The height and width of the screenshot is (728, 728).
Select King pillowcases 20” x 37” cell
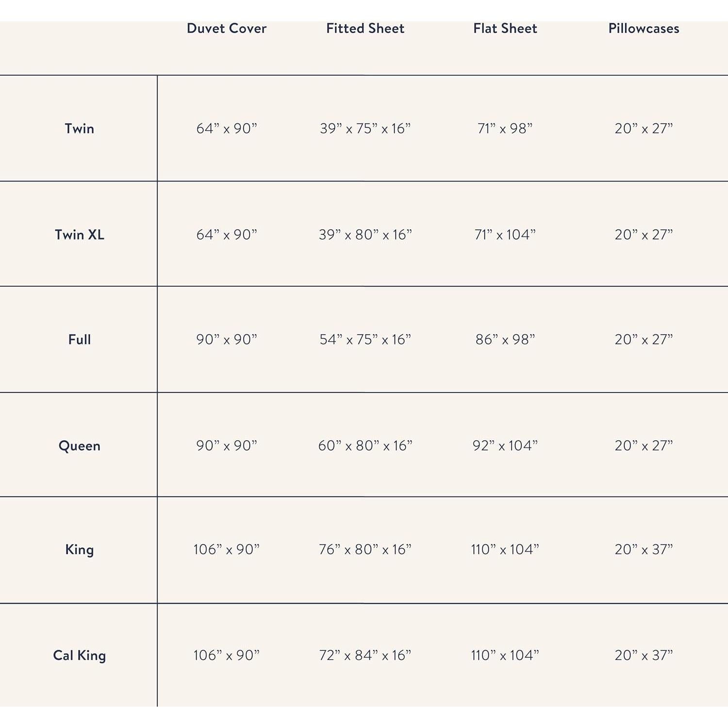coord(644,549)
